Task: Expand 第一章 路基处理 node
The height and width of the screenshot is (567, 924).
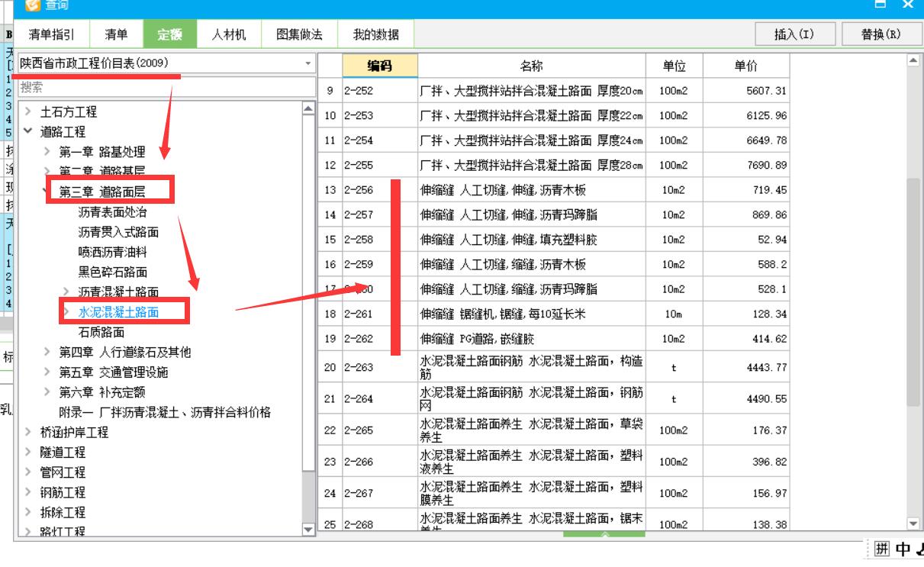Action: pos(47,152)
